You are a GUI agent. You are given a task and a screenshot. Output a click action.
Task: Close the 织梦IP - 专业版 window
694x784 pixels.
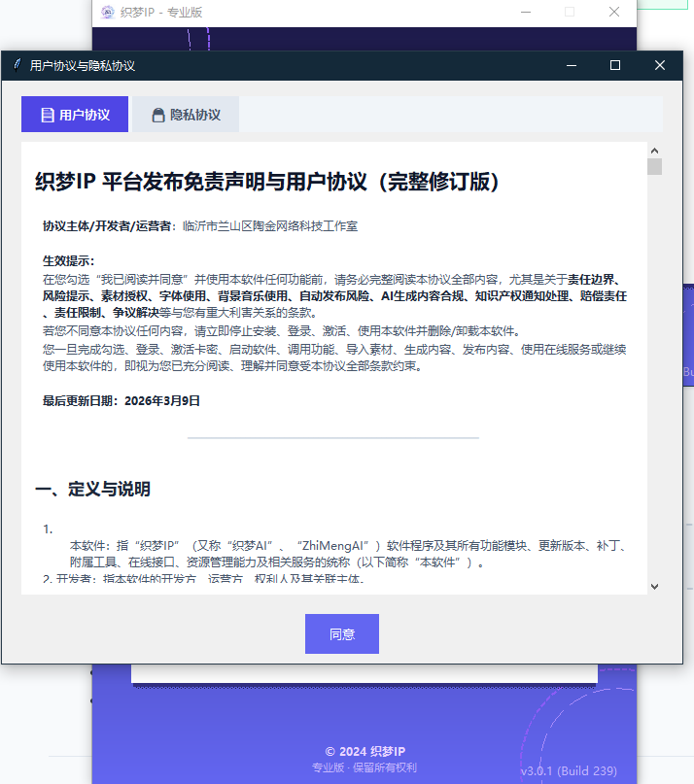(x=614, y=12)
